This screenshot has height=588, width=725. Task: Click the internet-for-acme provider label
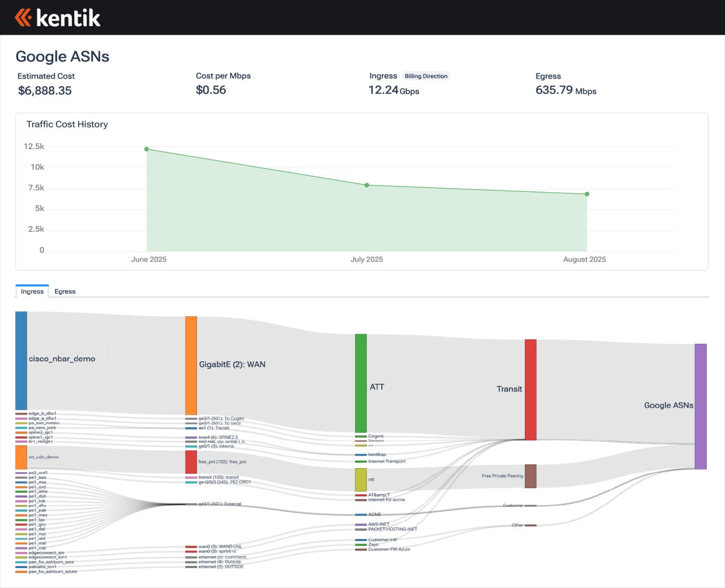click(386, 500)
